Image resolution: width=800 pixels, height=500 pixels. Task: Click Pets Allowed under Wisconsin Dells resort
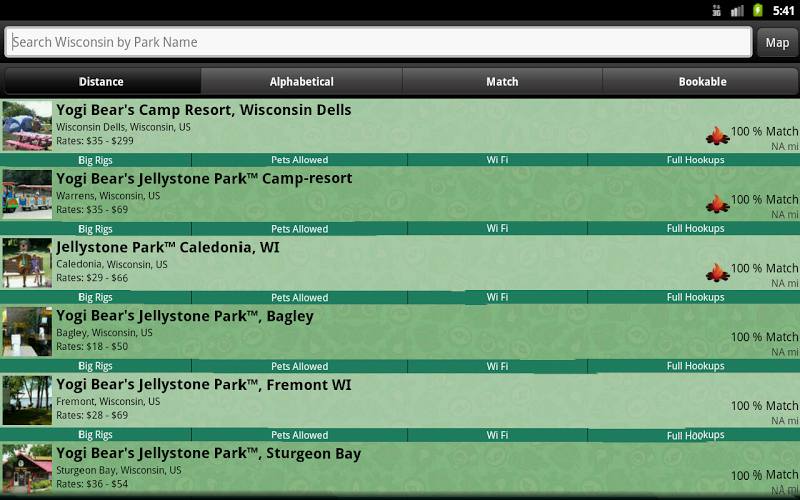[299, 160]
